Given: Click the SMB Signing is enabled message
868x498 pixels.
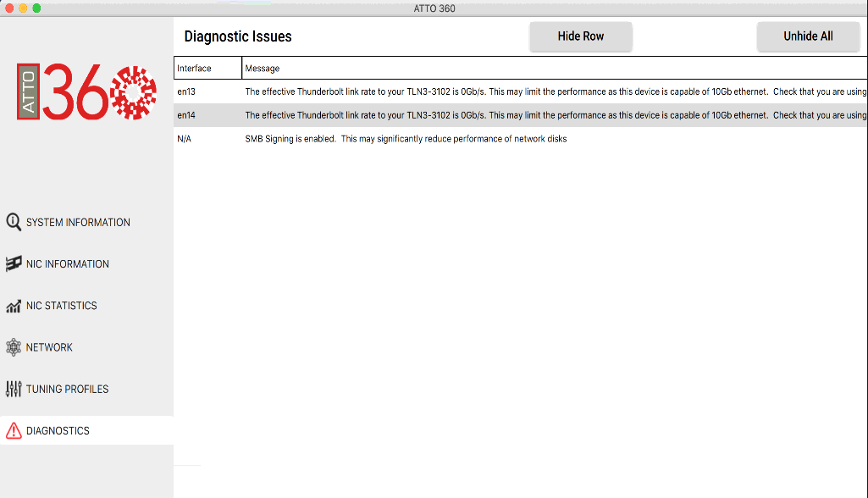Looking at the screenshot, I should (406, 139).
